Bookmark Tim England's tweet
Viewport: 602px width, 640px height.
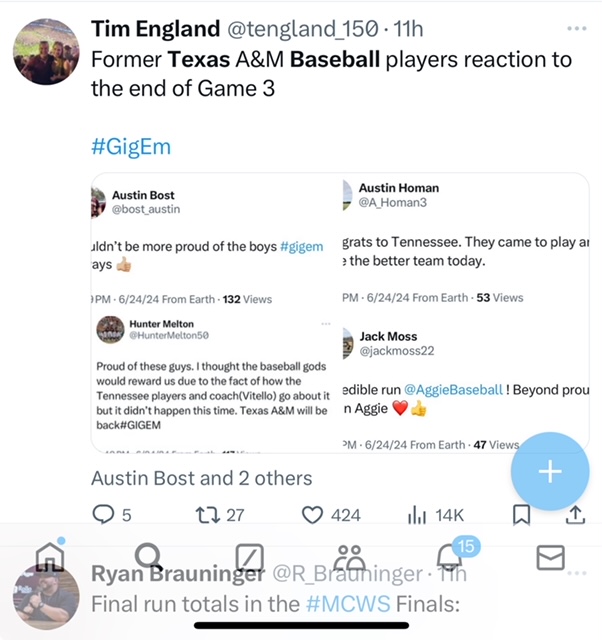(x=521, y=515)
